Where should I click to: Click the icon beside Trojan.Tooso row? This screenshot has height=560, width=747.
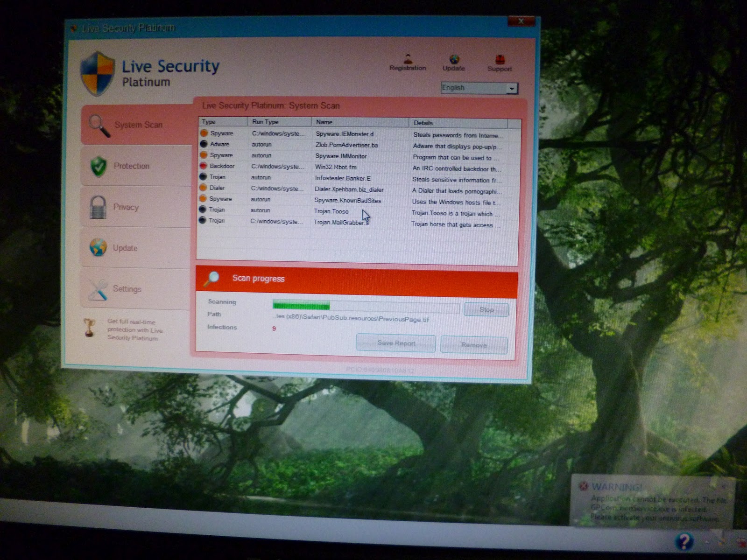[x=203, y=210]
